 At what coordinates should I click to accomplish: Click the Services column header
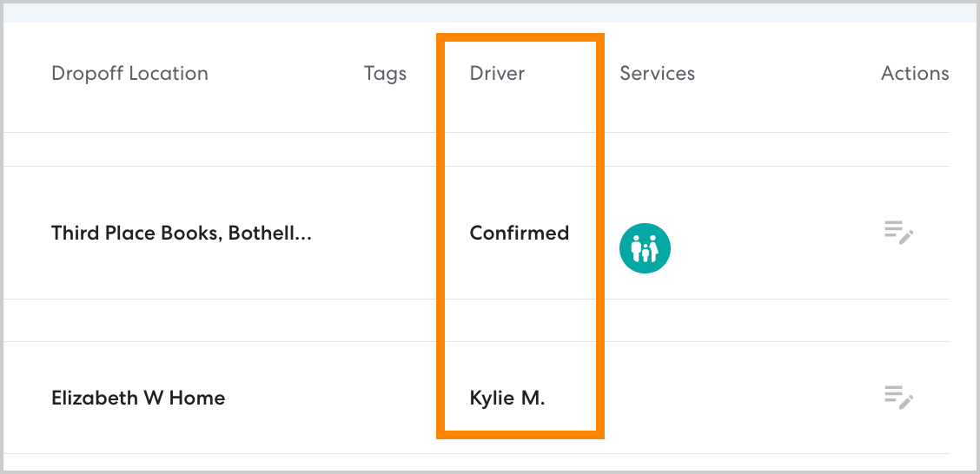657,74
